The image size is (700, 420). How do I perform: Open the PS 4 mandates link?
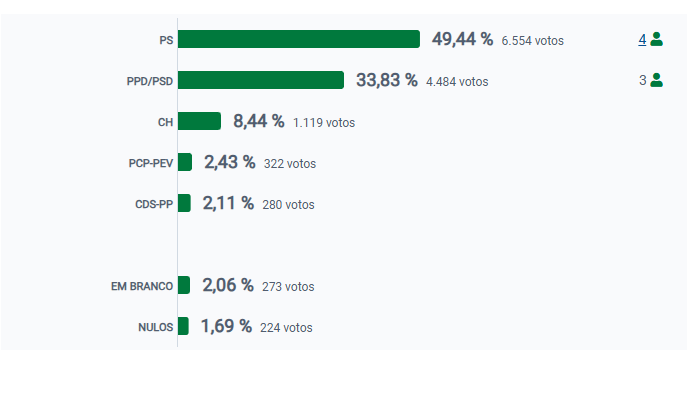(642, 40)
